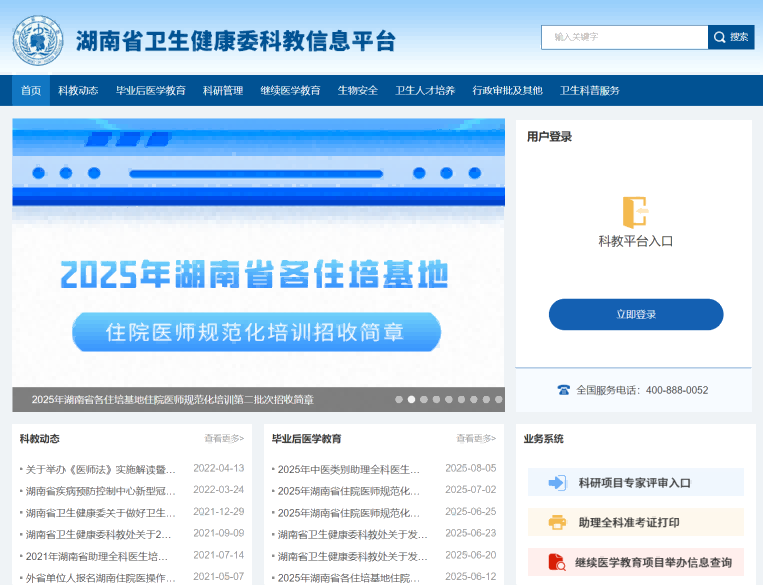Click the 输入关键字 search input field
This screenshot has height=585, width=763.
point(625,37)
